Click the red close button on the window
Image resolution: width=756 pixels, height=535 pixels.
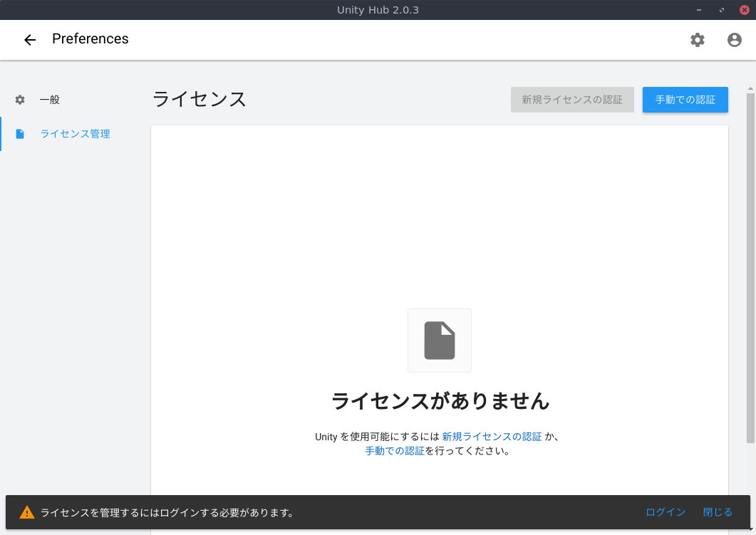(x=743, y=9)
